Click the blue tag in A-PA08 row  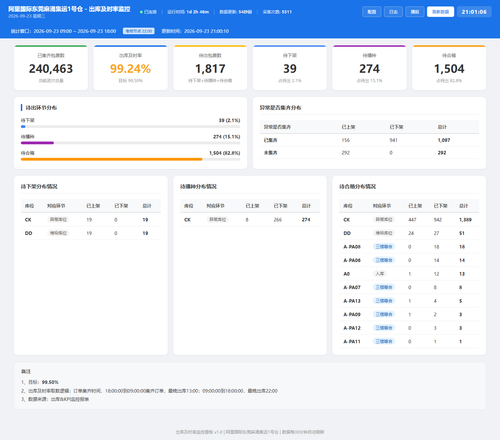pyautogui.click(x=384, y=247)
